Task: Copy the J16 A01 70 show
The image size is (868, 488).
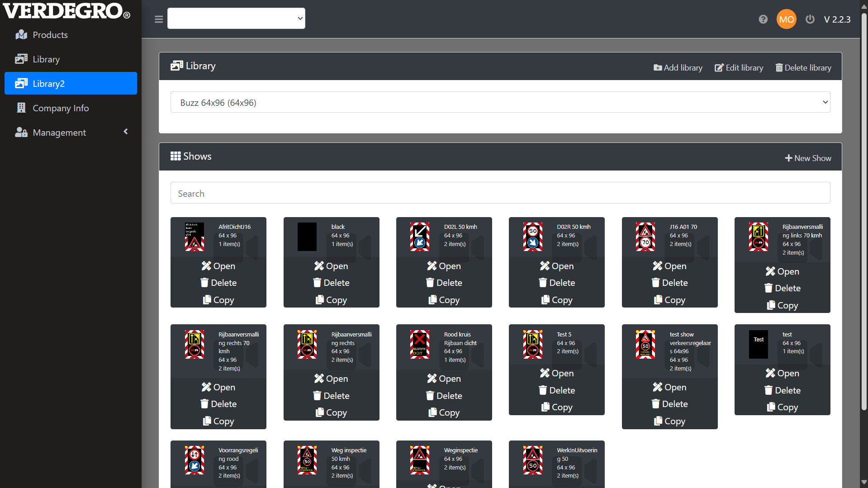Action: pos(669,300)
